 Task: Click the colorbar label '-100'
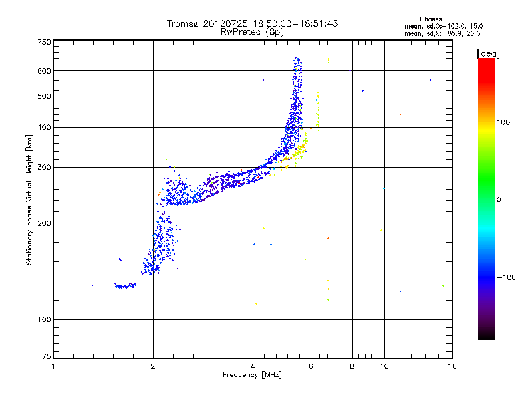(506, 277)
